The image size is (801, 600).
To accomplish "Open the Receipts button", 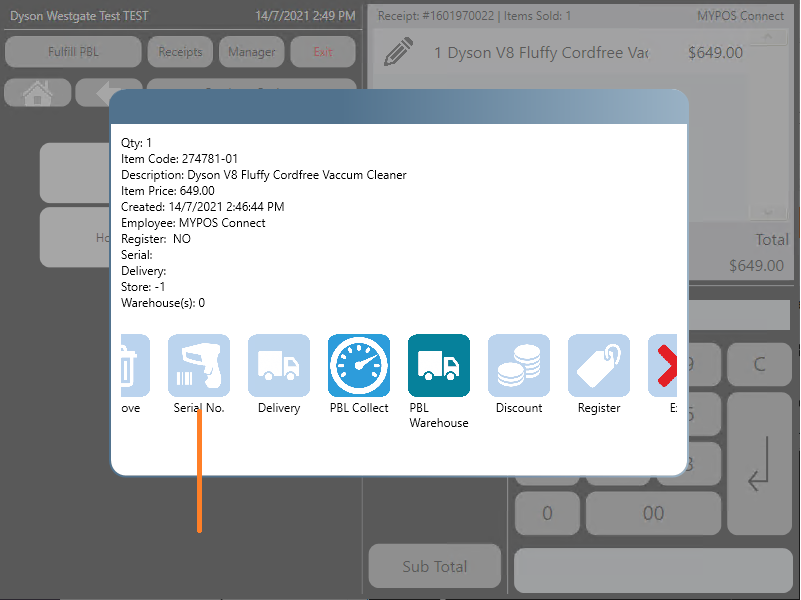I will (180, 52).
